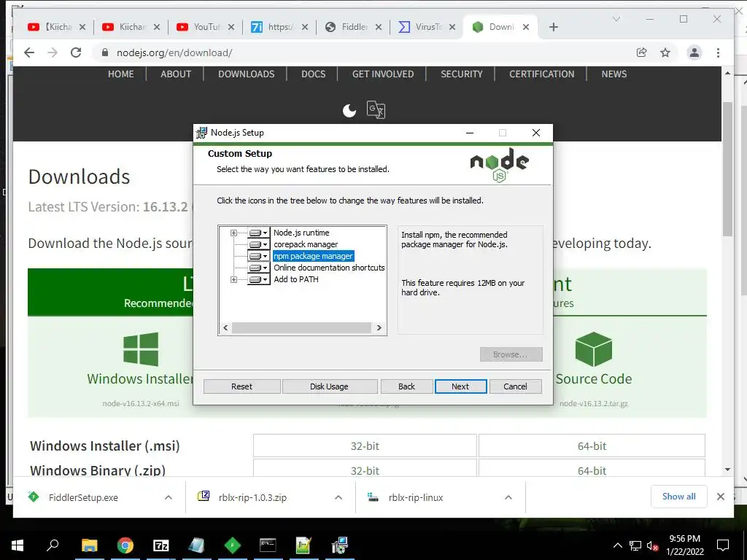
Task: Open Windows taskbar search
Action: coord(53,544)
